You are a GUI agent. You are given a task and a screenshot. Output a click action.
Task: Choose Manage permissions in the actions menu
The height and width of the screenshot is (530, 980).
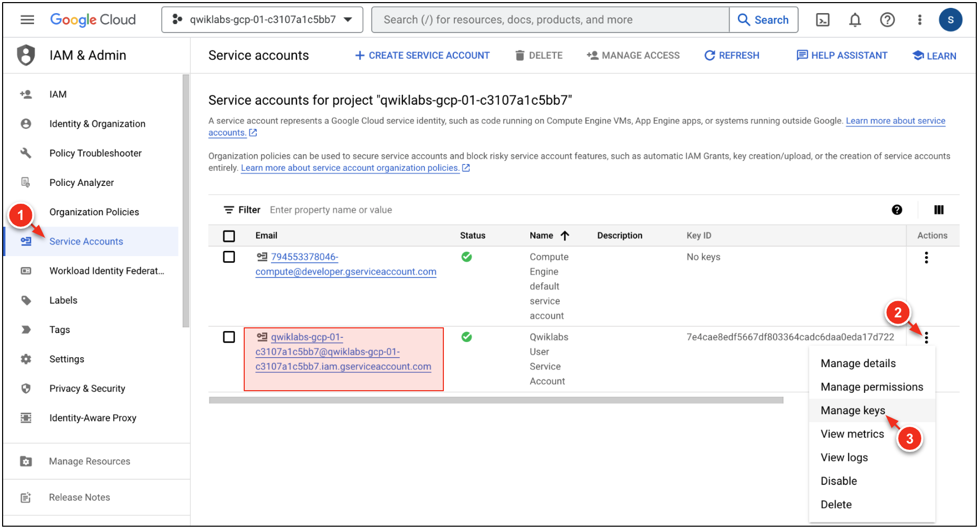coord(872,387)
